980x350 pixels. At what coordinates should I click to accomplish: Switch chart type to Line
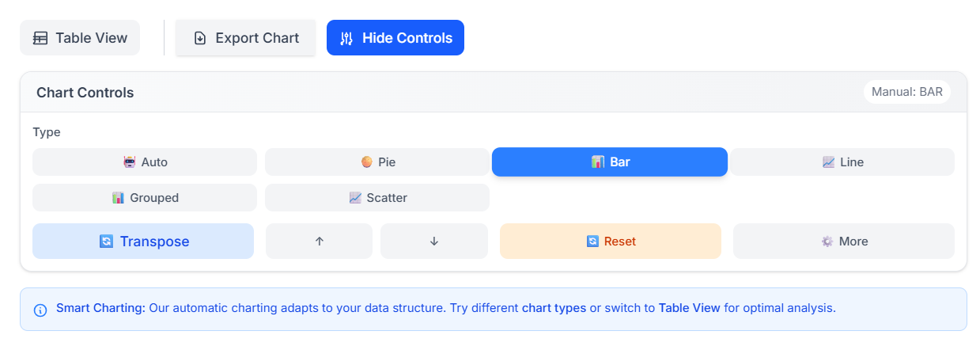842,162
